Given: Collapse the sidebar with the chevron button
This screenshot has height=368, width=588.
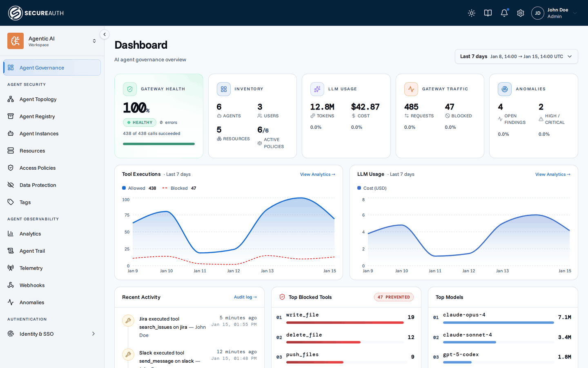Looking at the screenshot, I should (105, 34).
